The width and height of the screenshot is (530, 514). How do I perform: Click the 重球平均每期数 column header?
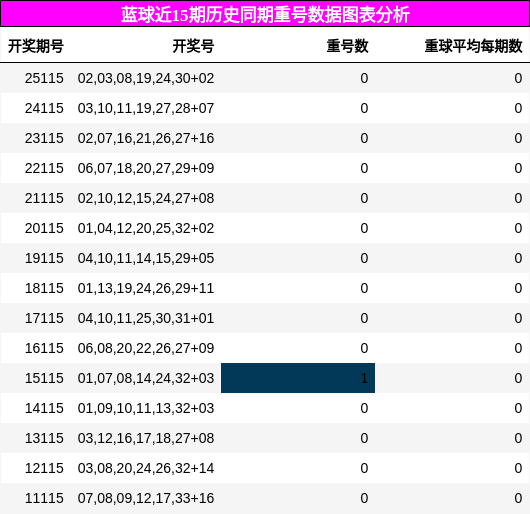pos(474,46)
